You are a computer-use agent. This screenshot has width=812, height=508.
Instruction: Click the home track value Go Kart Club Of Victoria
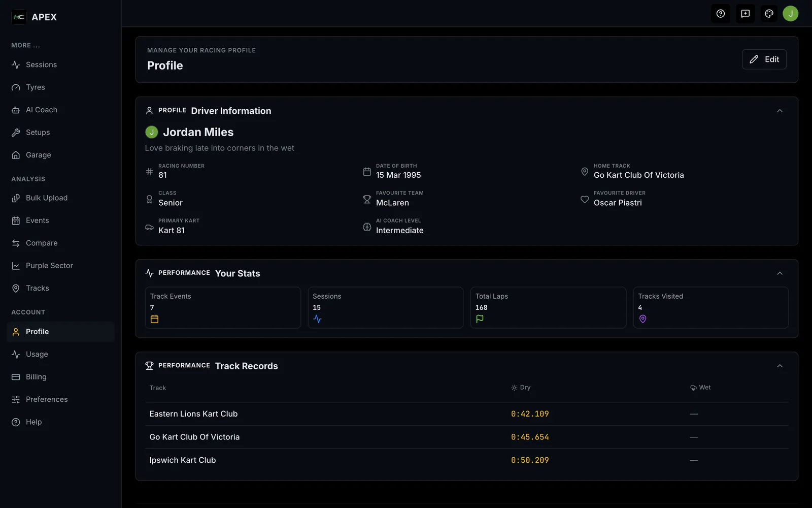click(639, 175)
